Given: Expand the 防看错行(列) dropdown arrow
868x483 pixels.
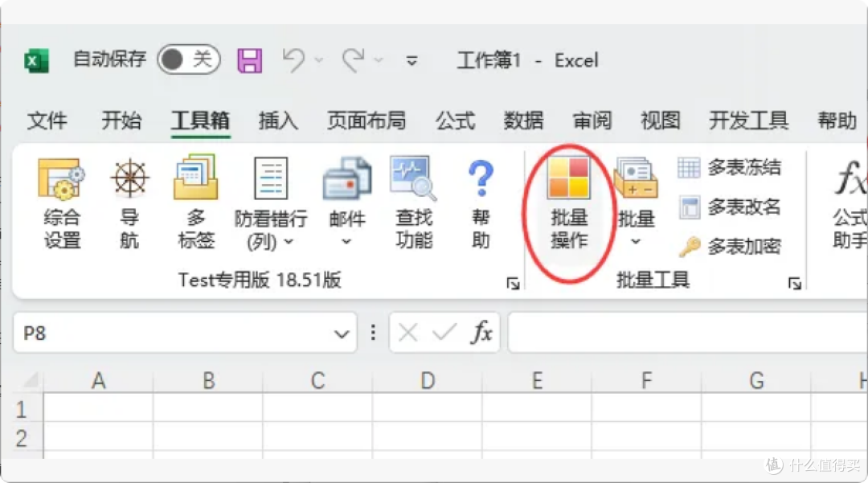Looking at the screenshot, I should click(x=289, y=242).
